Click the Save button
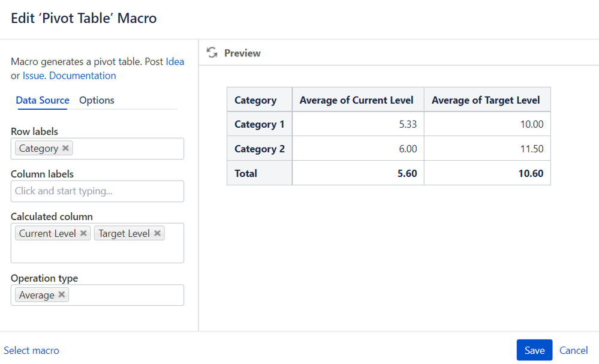 pyautogui.click(x=534, y=350)
